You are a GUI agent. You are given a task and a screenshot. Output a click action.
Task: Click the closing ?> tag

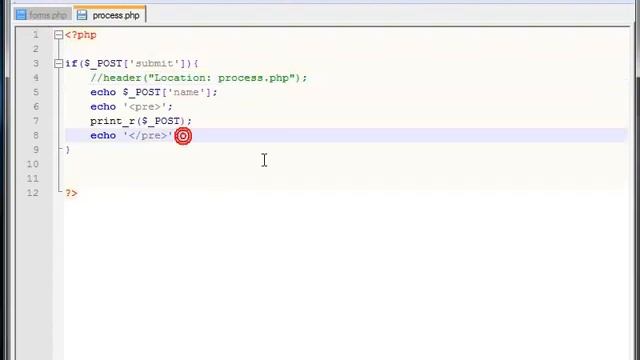(71, 193)
